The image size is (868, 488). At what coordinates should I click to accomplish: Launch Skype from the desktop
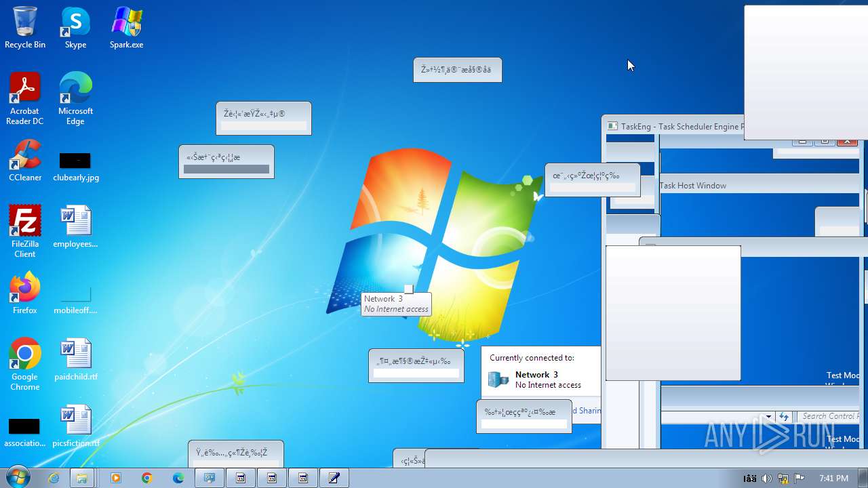75,28
